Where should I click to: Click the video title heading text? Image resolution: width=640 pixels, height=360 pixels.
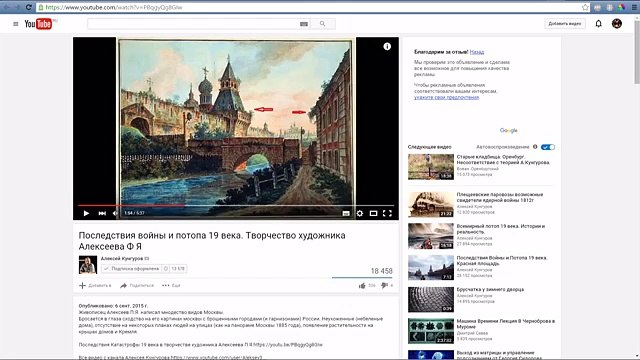(x=212, y=241)
